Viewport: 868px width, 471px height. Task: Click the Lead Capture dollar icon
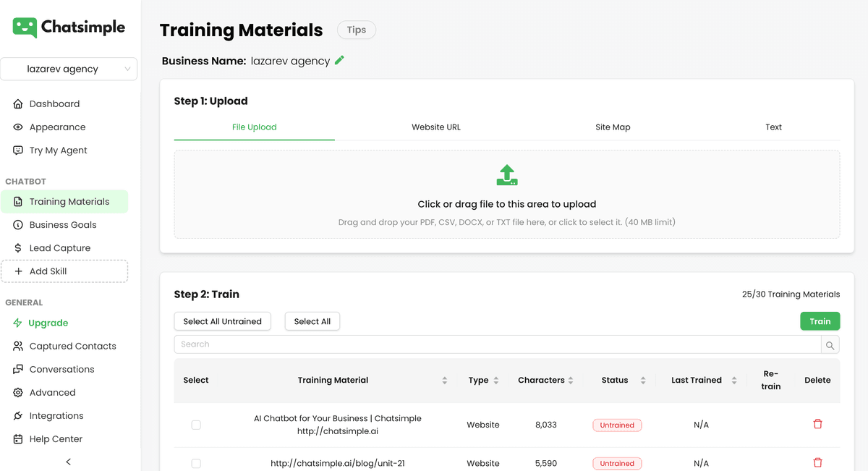(17, 247)
